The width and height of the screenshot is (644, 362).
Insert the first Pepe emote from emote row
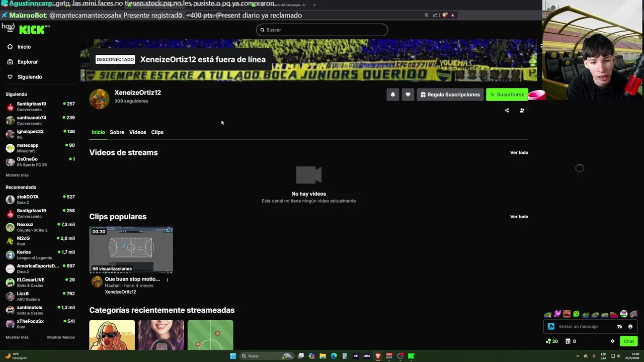coord(548,314)
